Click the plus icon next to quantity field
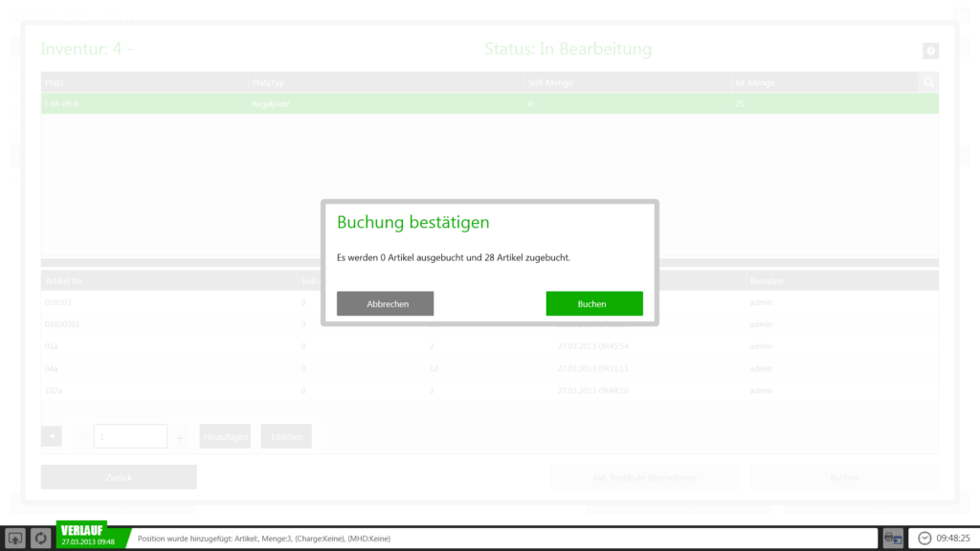 (x=180, y=437)
